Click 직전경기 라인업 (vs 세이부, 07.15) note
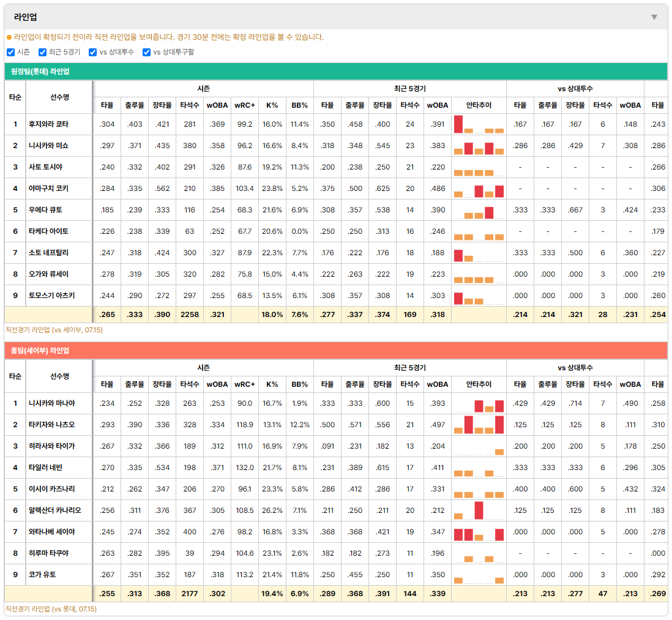Image resolution: width=672 pixels, height=620 pixels. pyautogui.click(x=54, y=330)
